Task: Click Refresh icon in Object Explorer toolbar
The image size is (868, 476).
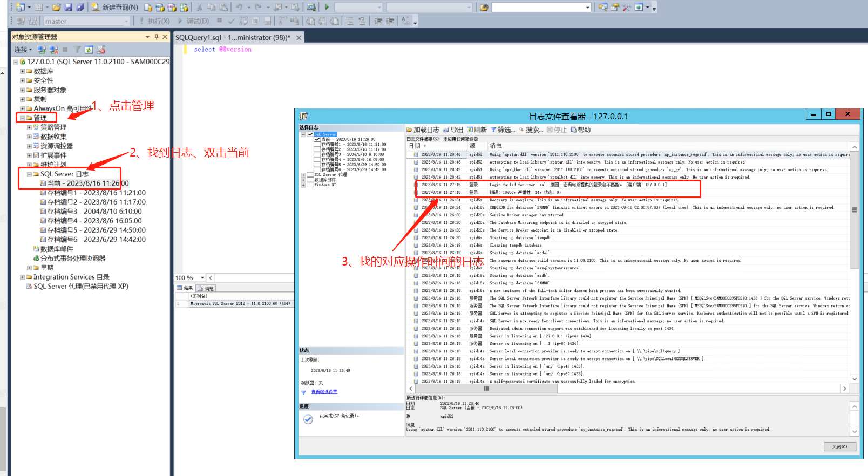Action: pos(89,50)
